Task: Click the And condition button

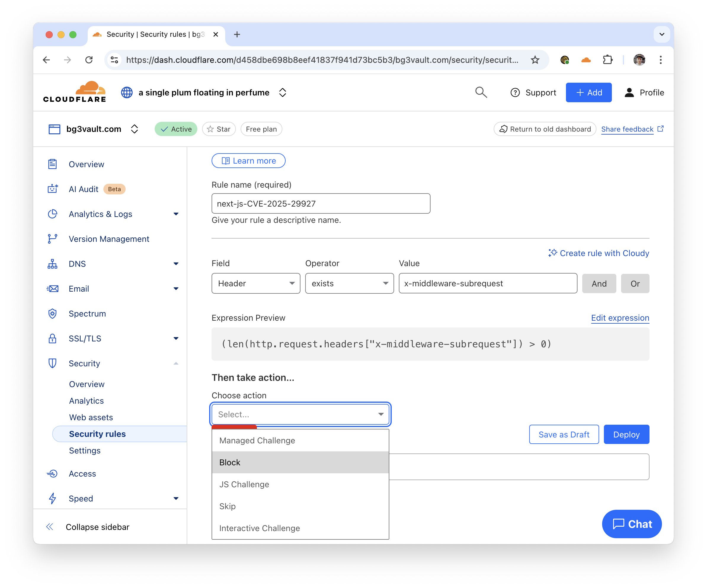Action: tap(599, 283)
